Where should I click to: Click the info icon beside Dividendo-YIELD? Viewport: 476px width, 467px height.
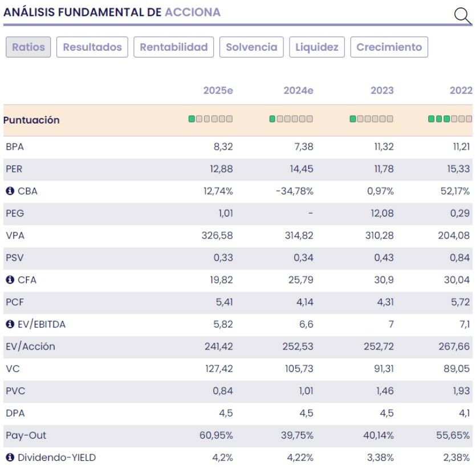[x=10, y=458]
